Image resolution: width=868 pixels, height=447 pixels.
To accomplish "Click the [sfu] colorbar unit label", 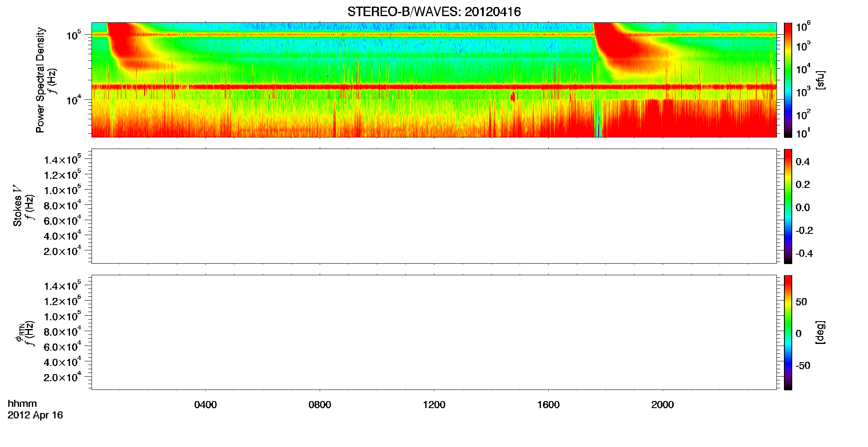I will tap(820, 80).
